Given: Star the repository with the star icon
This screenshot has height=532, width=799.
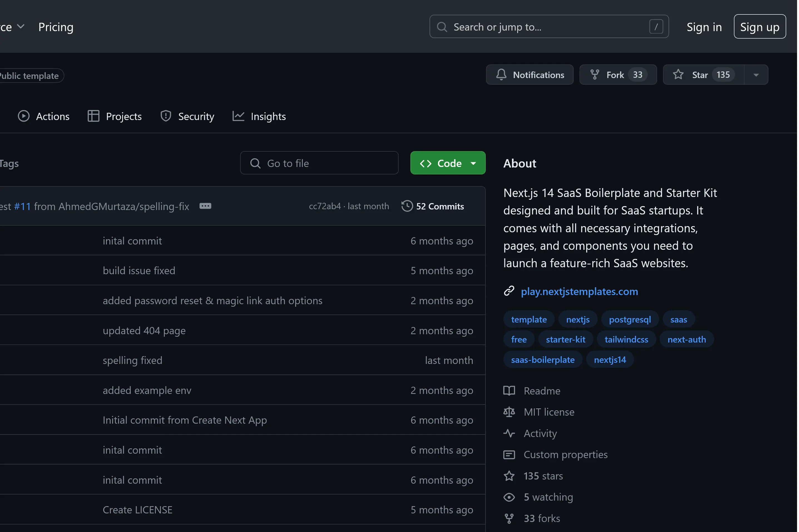Looking at the screenshot, I should [x=678, y=75].
